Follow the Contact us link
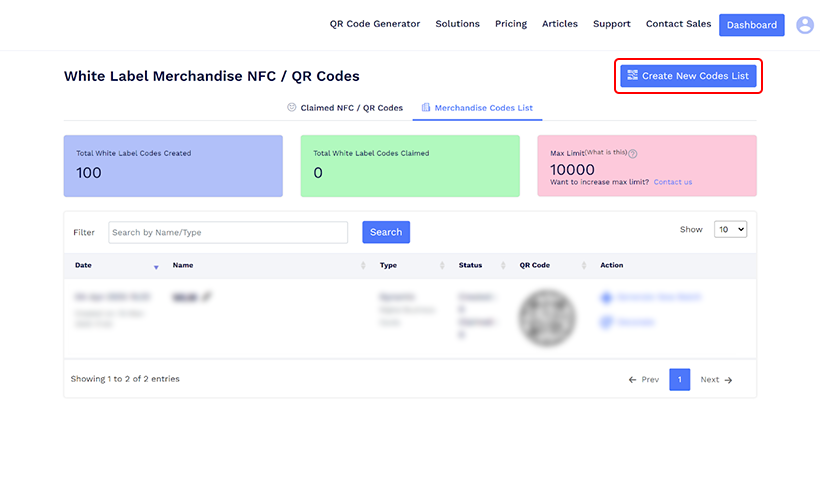The image size is (820, 480). [672, 182]
